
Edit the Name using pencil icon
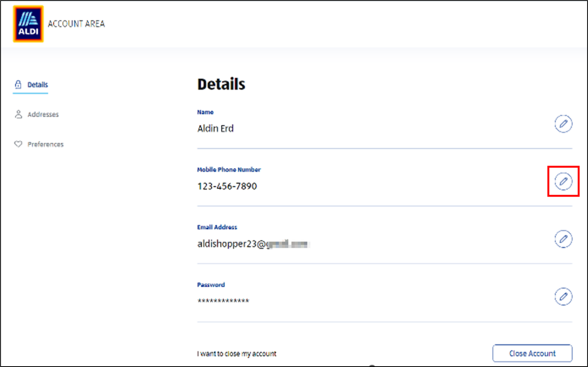point(563,124)
